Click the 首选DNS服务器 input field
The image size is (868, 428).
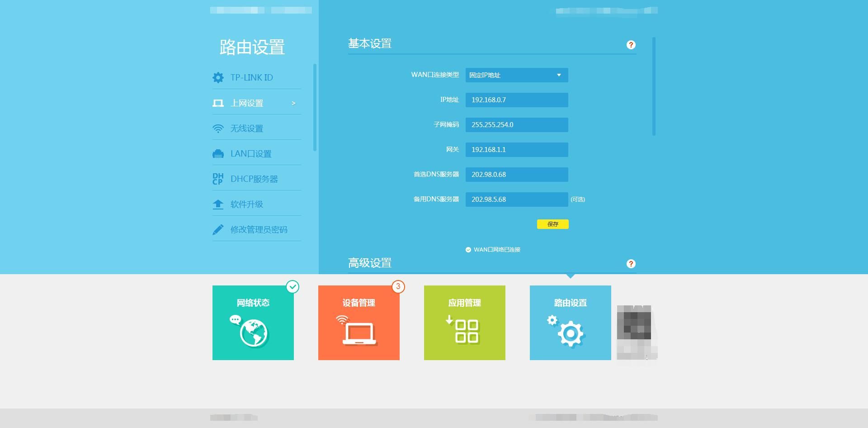coord(517,175)
